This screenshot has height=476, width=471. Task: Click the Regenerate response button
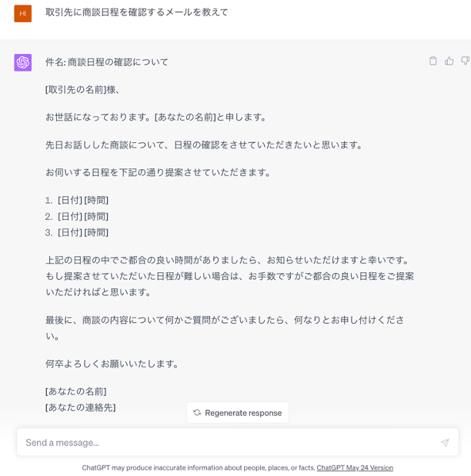[x=238, y=412]
